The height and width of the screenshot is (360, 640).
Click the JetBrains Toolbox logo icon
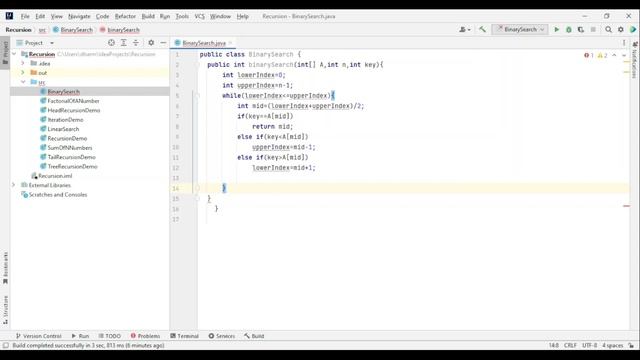pos(633,29)
